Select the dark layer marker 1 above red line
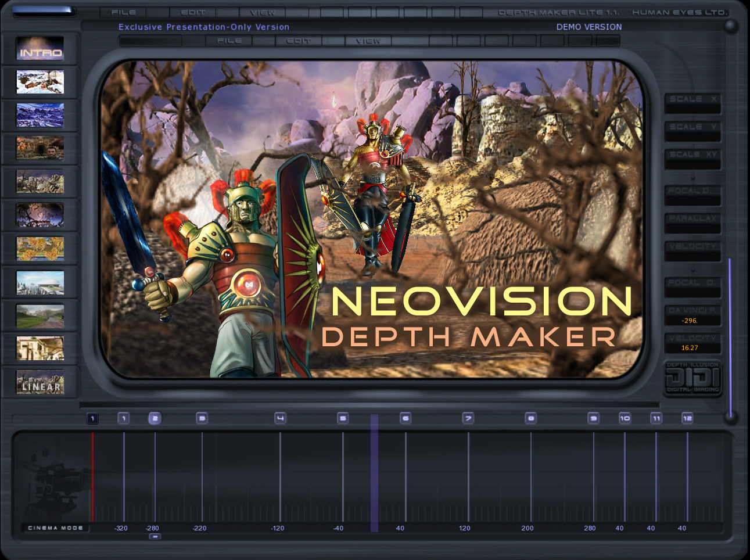 (x=92, y=418)
